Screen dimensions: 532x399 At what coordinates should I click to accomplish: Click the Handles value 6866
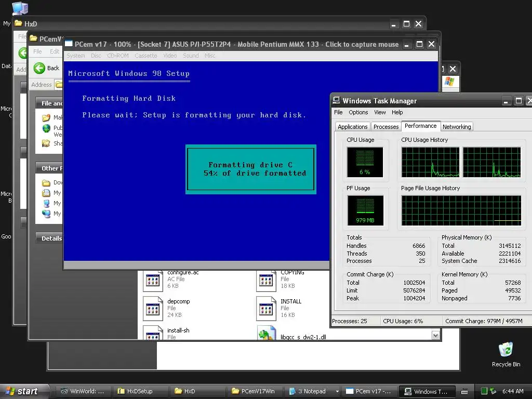pyautogui.click(x=419, y=246)
